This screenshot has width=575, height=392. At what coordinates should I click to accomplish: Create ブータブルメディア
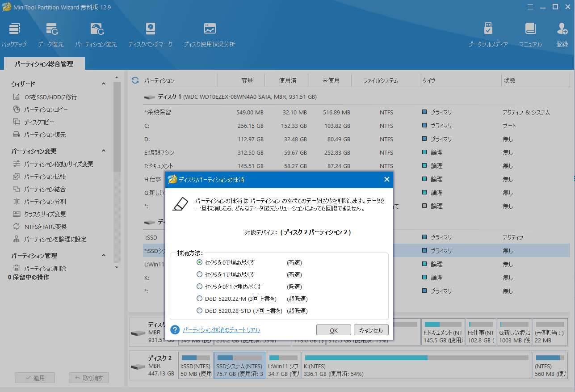click(x=488, y=35)
